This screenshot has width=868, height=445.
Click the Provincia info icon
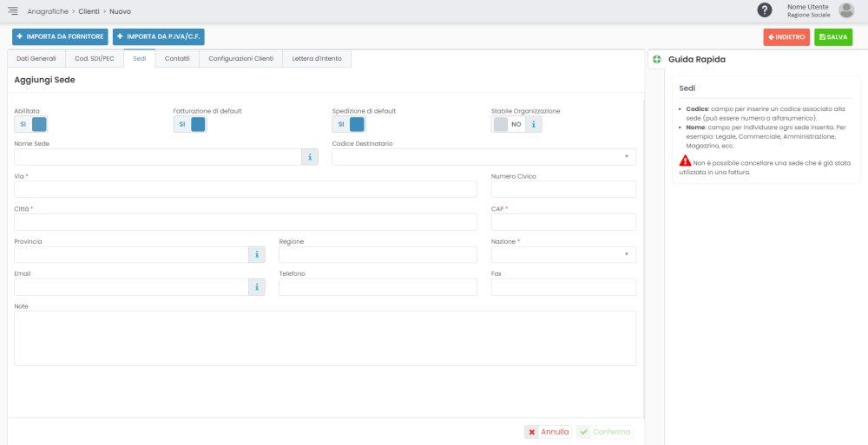257,255
